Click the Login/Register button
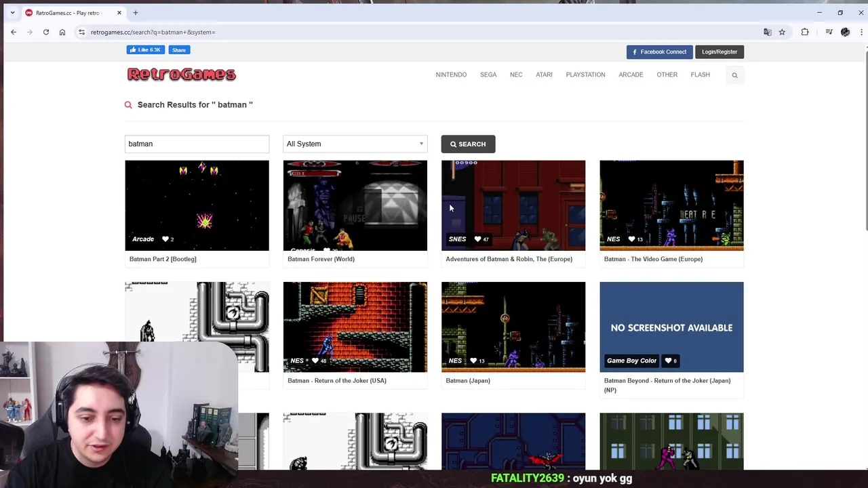This screenshot has width=868, height=488. click(x=719, y=52)
